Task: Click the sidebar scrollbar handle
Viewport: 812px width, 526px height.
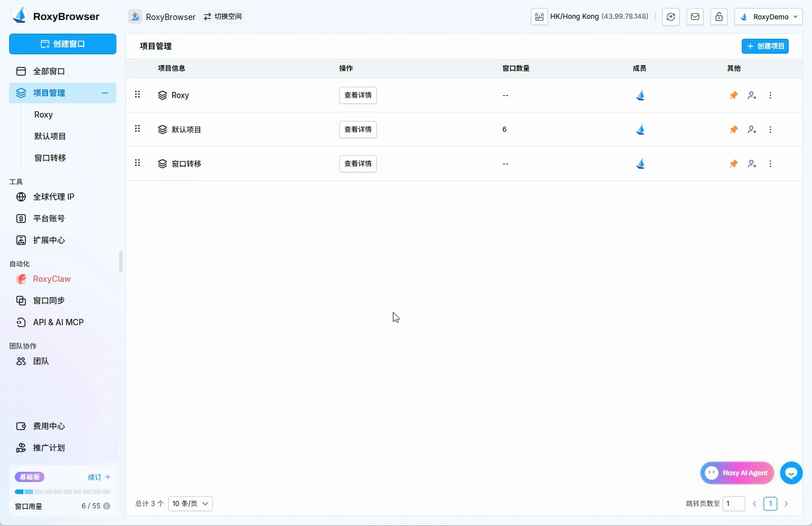Action: pyautogui.click(x=120, y=262)
